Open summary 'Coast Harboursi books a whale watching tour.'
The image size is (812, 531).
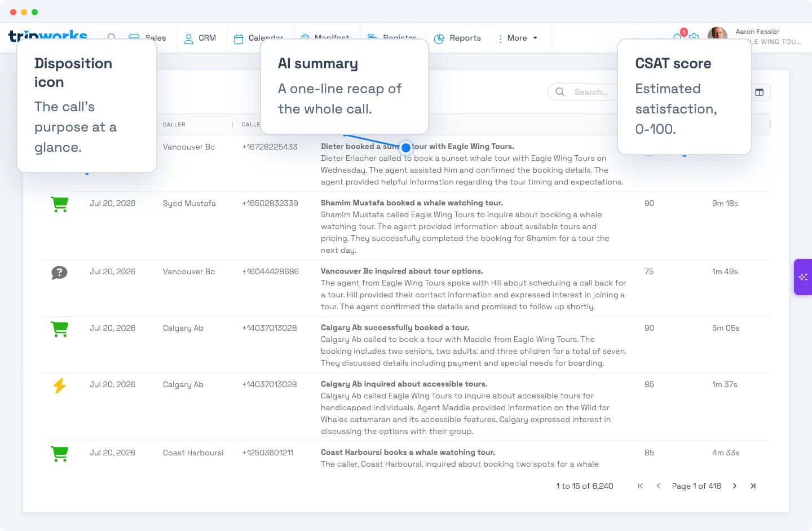[408, 452]
